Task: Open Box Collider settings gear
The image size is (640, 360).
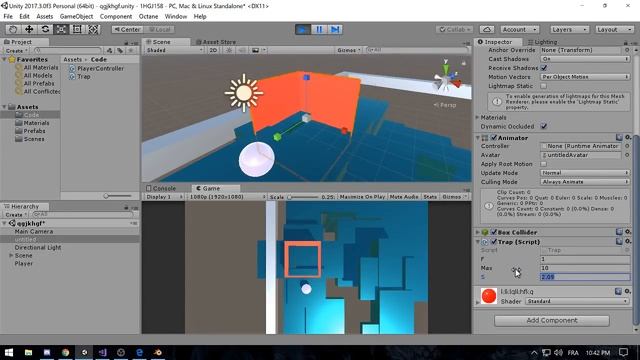Action: click(628, 232)
